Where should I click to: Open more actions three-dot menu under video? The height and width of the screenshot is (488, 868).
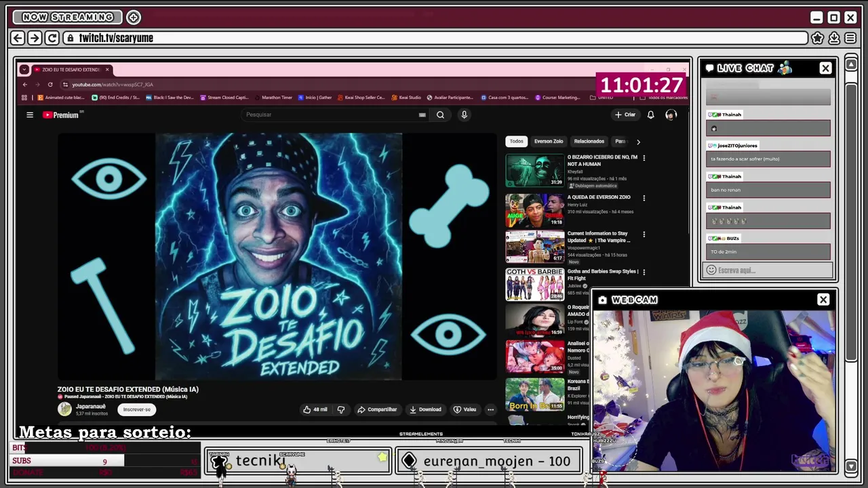490,409
